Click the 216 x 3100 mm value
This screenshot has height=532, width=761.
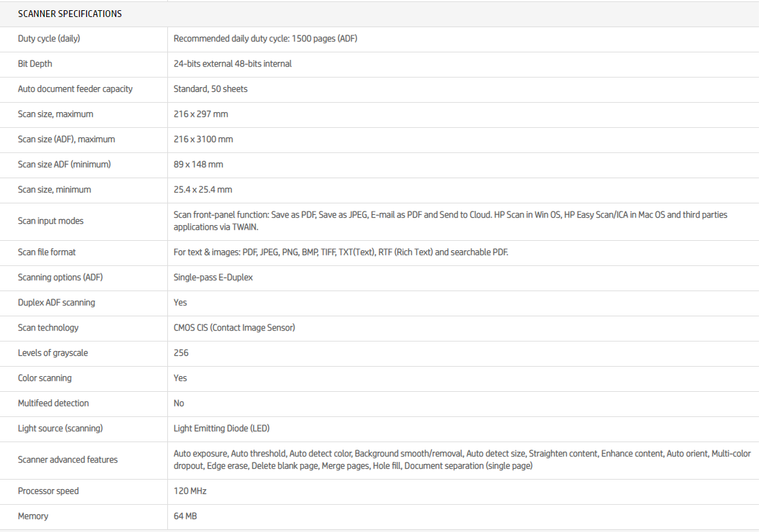pyautogui.click(x=203, y=139)
